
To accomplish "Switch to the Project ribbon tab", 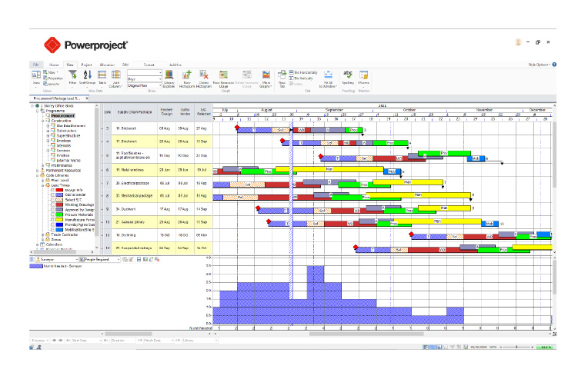I will (x=86, y=65).
